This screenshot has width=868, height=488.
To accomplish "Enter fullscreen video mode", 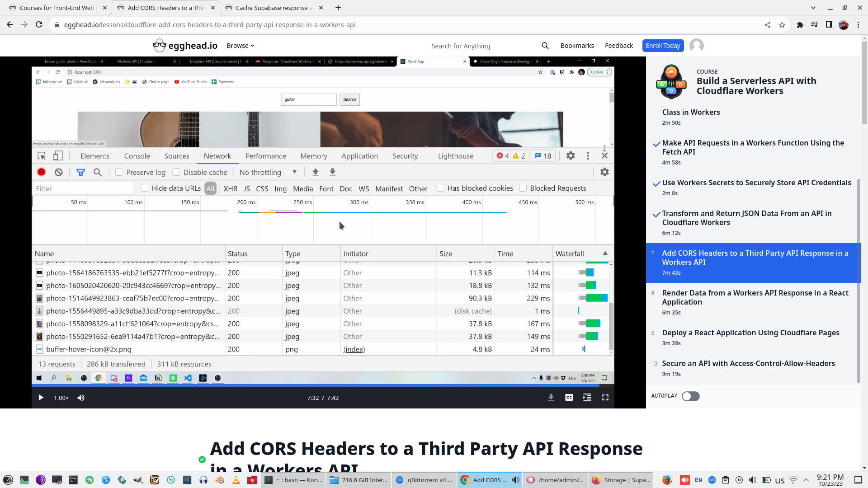I will 605,398.
